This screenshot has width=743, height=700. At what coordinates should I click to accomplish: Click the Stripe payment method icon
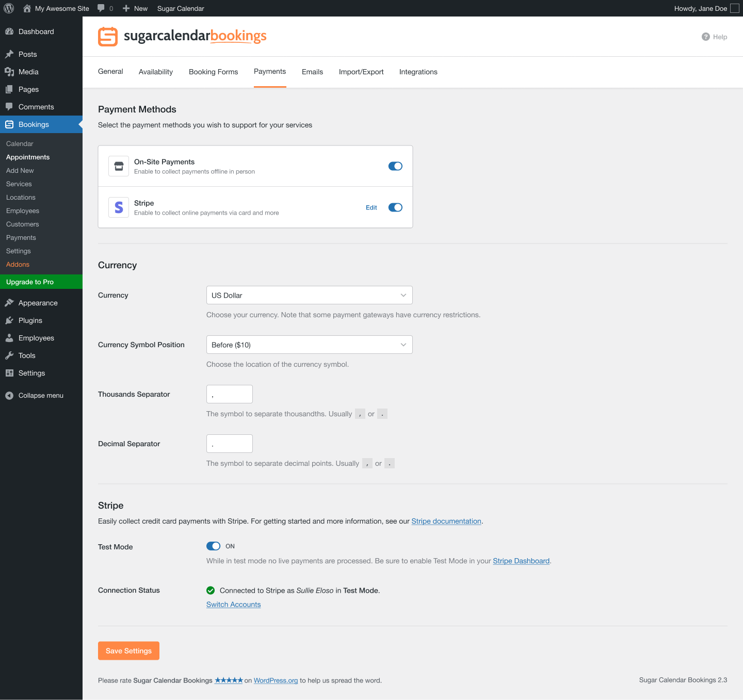[x=118, y=207]
